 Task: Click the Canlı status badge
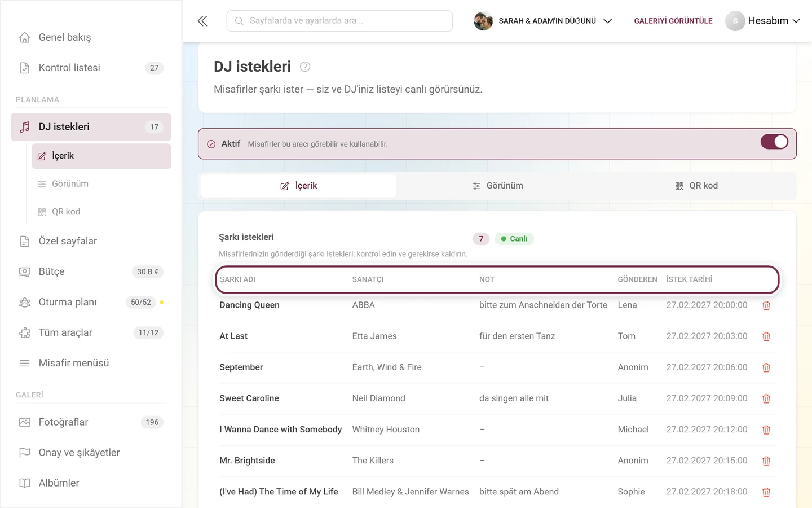click(x=514, y=239)
